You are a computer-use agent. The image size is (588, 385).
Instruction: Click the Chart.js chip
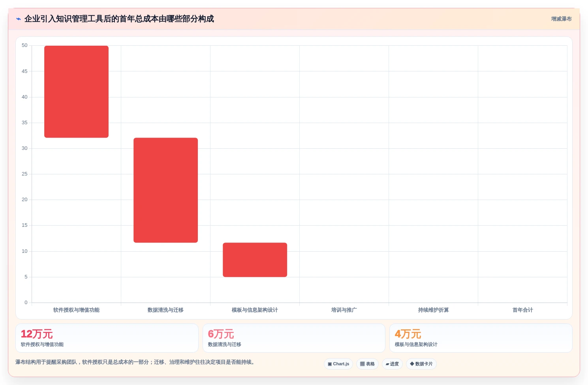click(338, 364)
